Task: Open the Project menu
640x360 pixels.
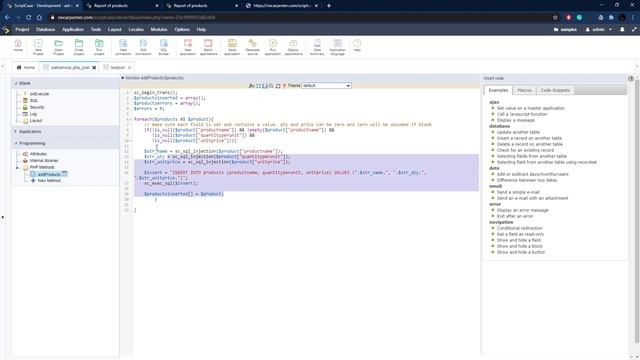Action: 22,29
